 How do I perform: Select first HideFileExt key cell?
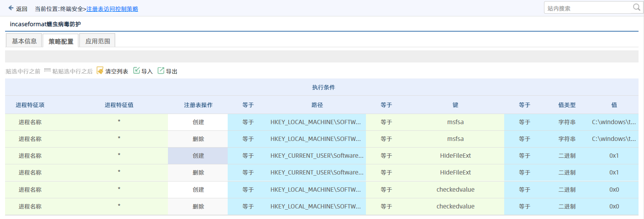455,156
